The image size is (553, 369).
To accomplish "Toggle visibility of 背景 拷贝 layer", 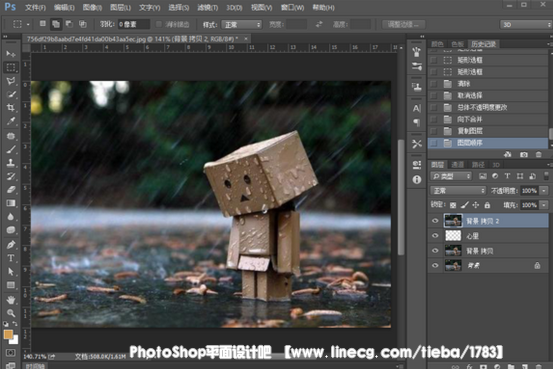I will 435,250.
